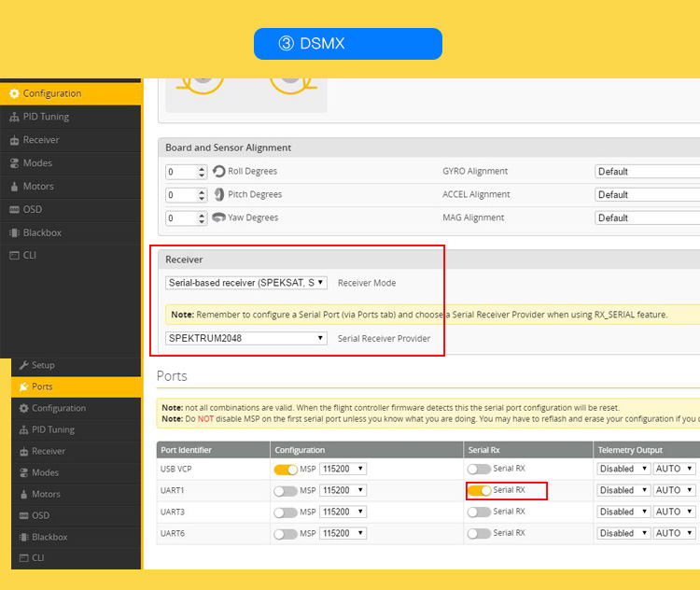Click PID Tuning icon in upper sidebar
Viewport: 700px width, 590px height.
point(14,117)
